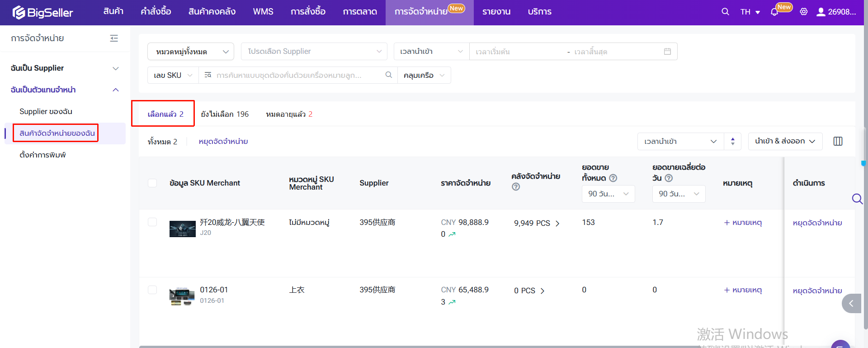Click the search magnifier icon in top bar
Image resolution: width=868 pixels, height=348 pixels.
[725, 12]
